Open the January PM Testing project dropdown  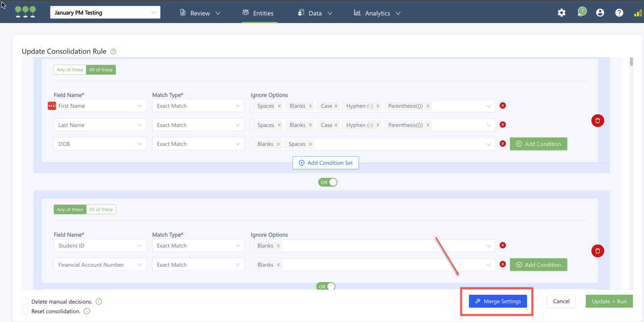pos(105,12)
